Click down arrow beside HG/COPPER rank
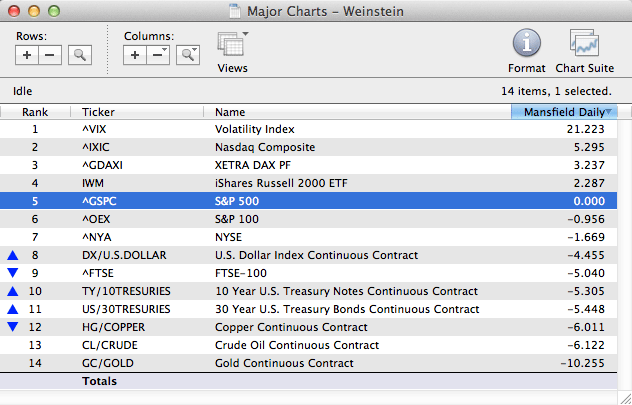Viewport: 632px width, 405px height. pyautogui.click(x=13, y=327)
